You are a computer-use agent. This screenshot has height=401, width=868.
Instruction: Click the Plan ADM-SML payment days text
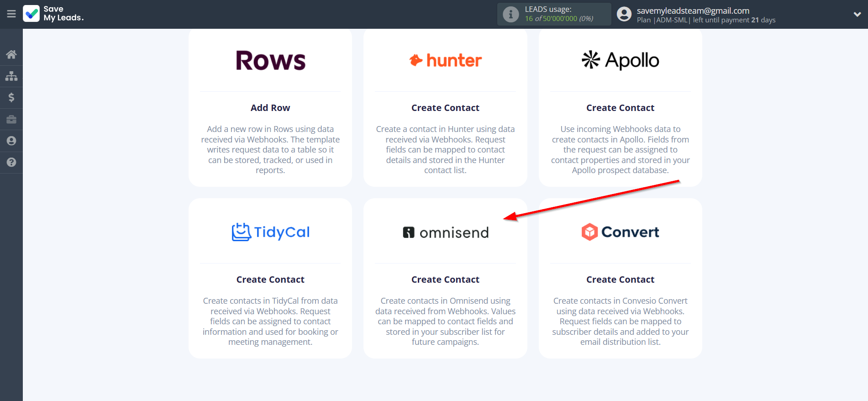tap(706, 20)
